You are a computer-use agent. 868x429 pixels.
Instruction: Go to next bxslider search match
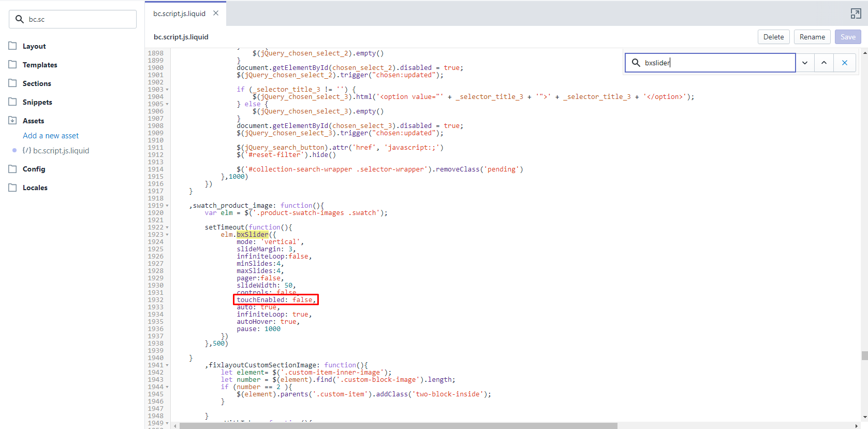coord(805,63)
